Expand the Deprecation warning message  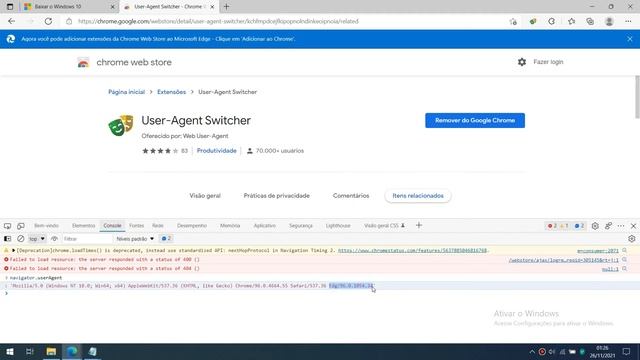tap(13, 250)
